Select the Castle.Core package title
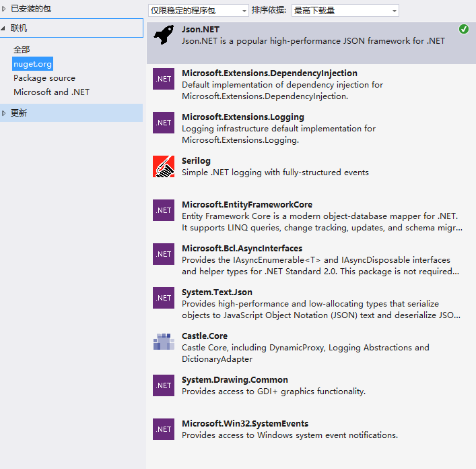Image resolution: width=476 pixels, height=469 pixels. coord(205,336)
